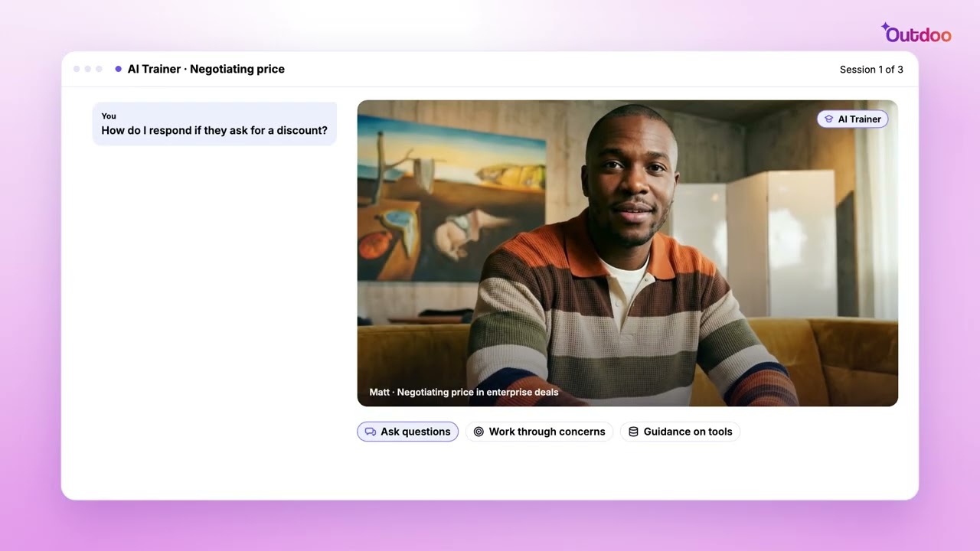Click the target icon beside Work through concerns
The width and height of the screenshot is (980, 551).
tap(479, 432)
